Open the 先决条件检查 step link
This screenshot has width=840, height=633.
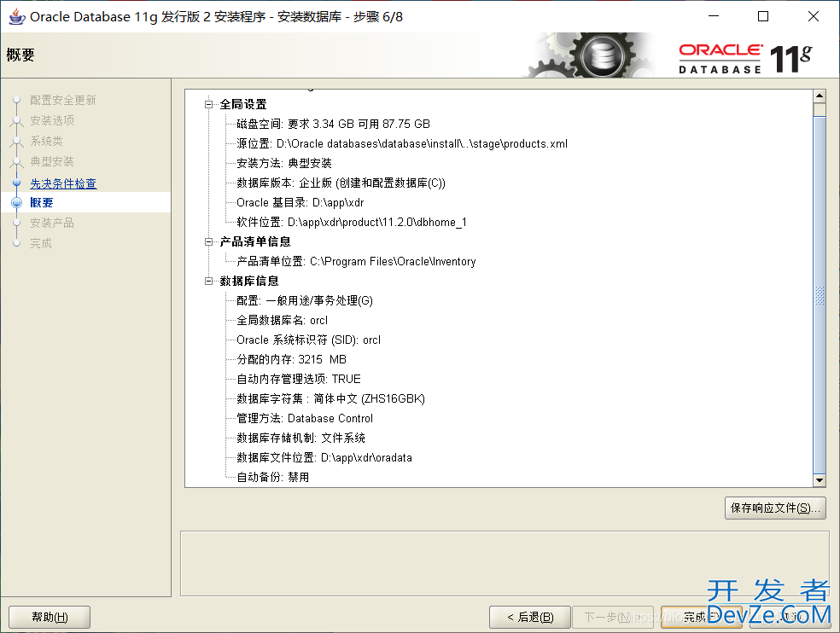(63, 183)
